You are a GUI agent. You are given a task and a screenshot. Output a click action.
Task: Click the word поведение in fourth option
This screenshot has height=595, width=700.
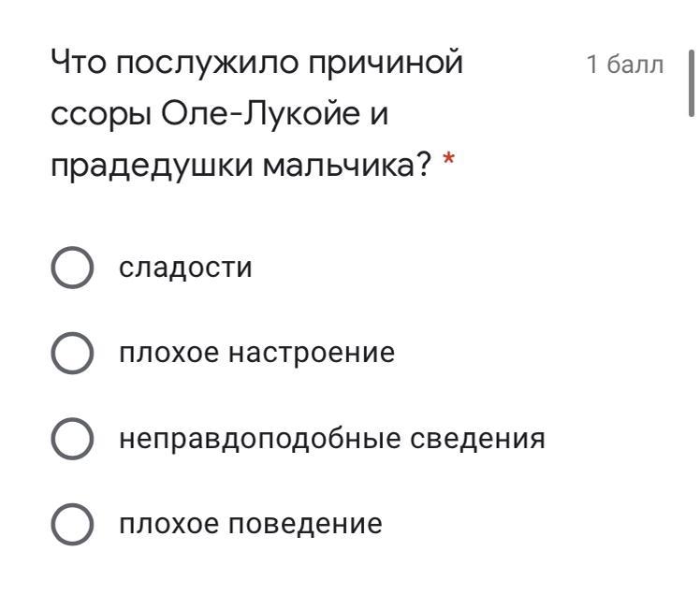306,524
